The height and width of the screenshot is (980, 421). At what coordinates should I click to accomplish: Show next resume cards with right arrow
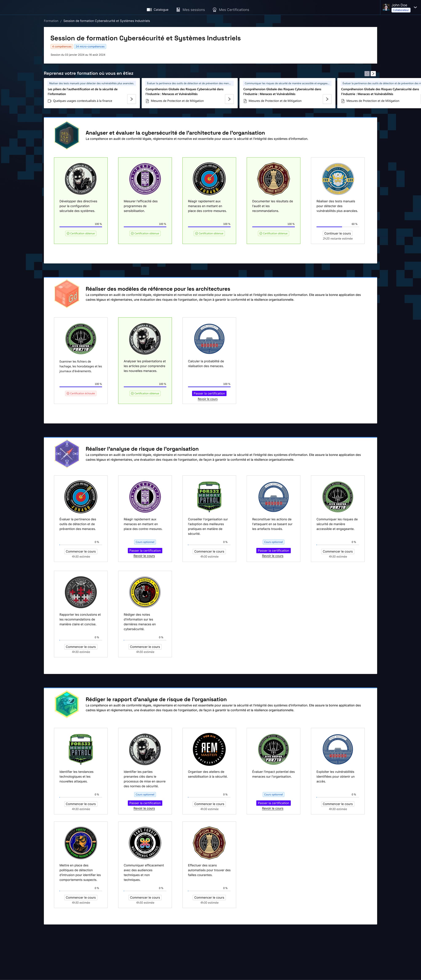[x=373, y=74]
